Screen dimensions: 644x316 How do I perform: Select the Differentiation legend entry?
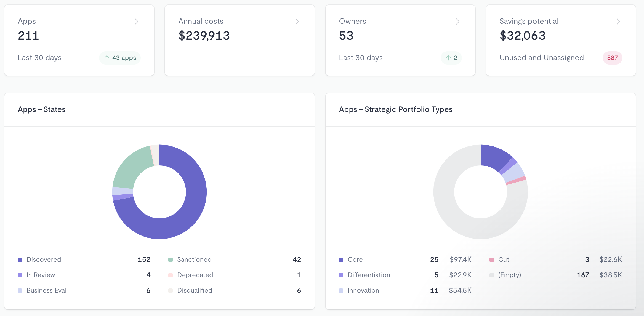tap(369, 275)
